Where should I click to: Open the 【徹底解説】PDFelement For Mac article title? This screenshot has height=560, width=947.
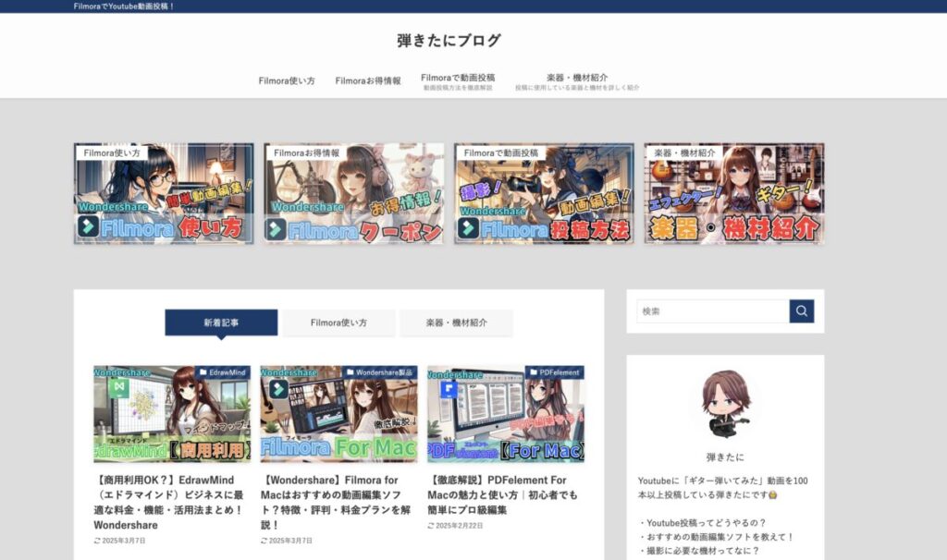[502, 494]
